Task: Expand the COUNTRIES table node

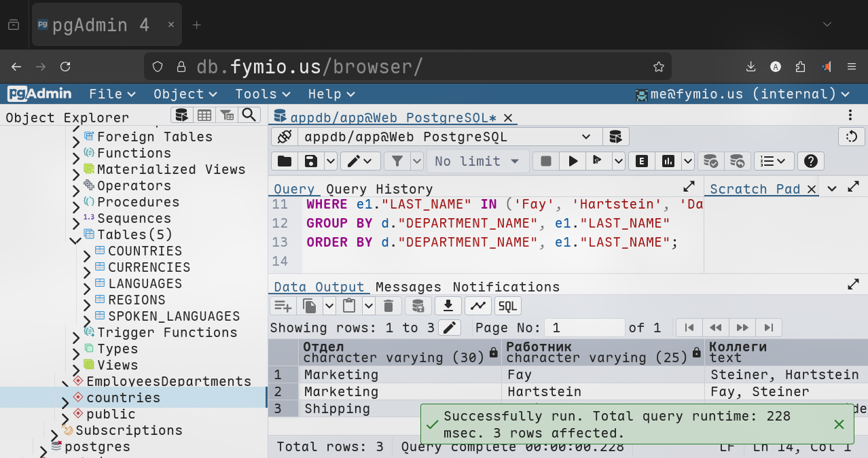Action: tap(87, 256)
